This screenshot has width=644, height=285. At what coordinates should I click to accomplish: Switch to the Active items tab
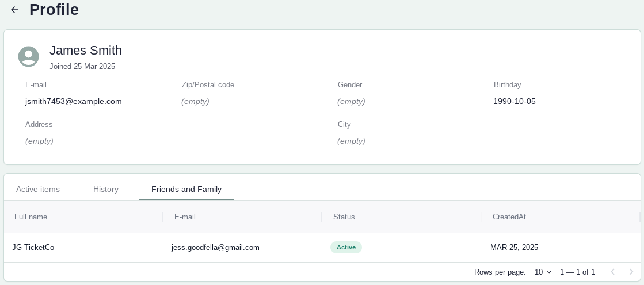[x=38, y=189]
